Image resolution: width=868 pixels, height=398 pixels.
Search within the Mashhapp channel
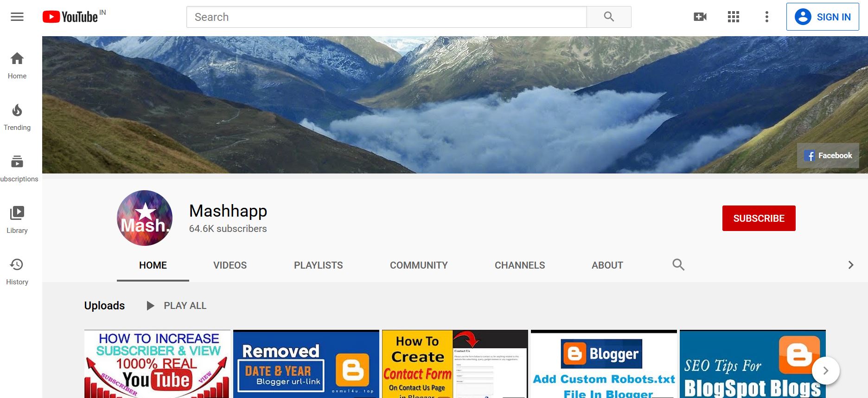coord(678,265)
